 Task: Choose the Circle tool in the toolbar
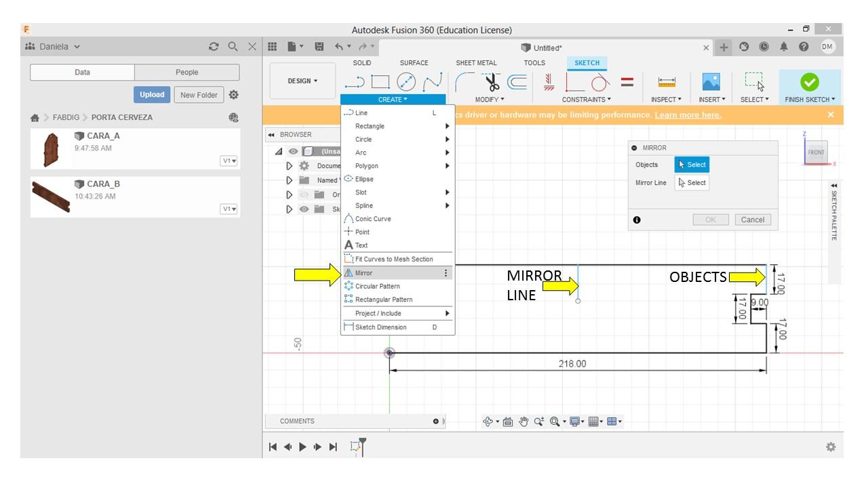pos(406,82)
